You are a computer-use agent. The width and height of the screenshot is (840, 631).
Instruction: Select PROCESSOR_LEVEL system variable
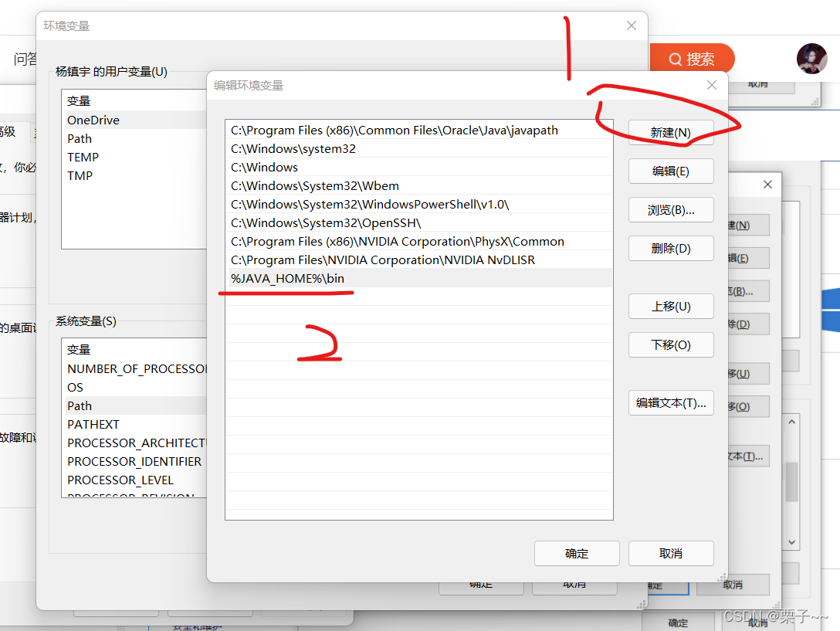[135, 480]
